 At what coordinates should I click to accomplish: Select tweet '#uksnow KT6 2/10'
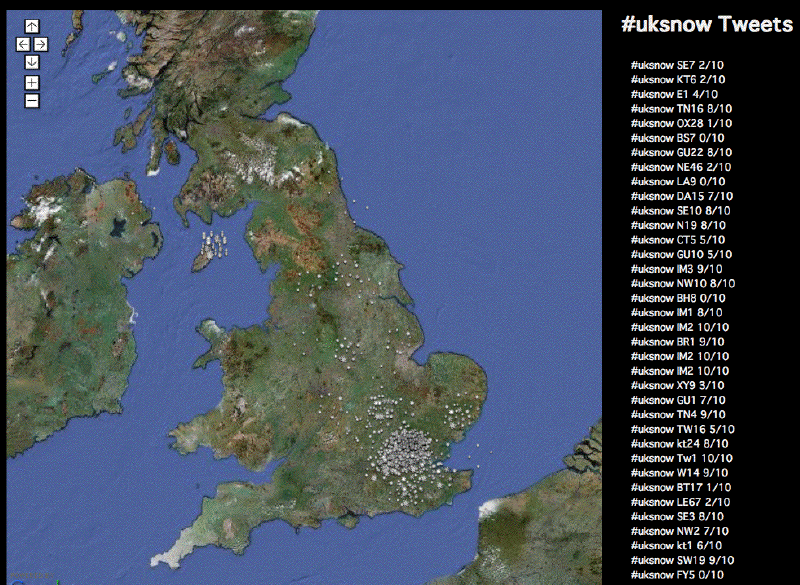(x=678, y=80)
